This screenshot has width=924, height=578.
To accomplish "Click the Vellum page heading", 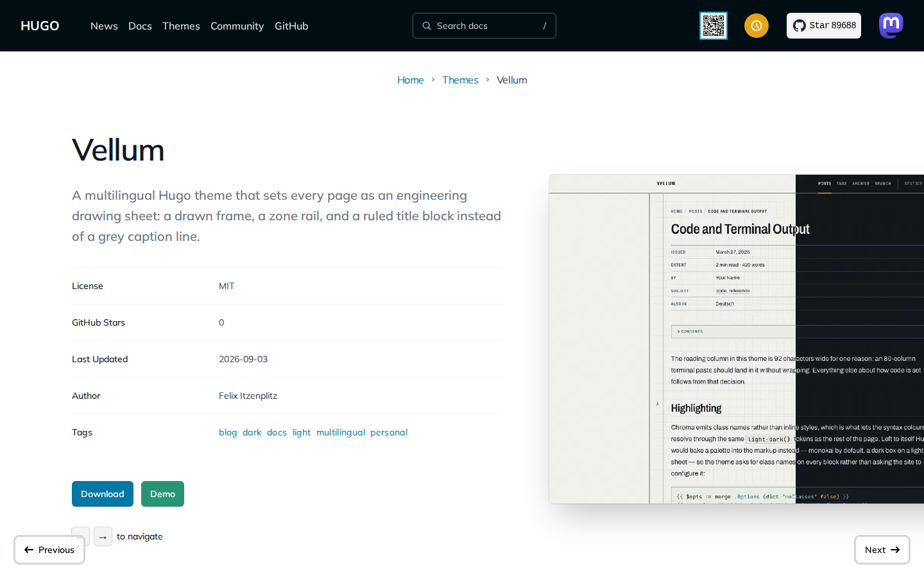I will point(118,150).
